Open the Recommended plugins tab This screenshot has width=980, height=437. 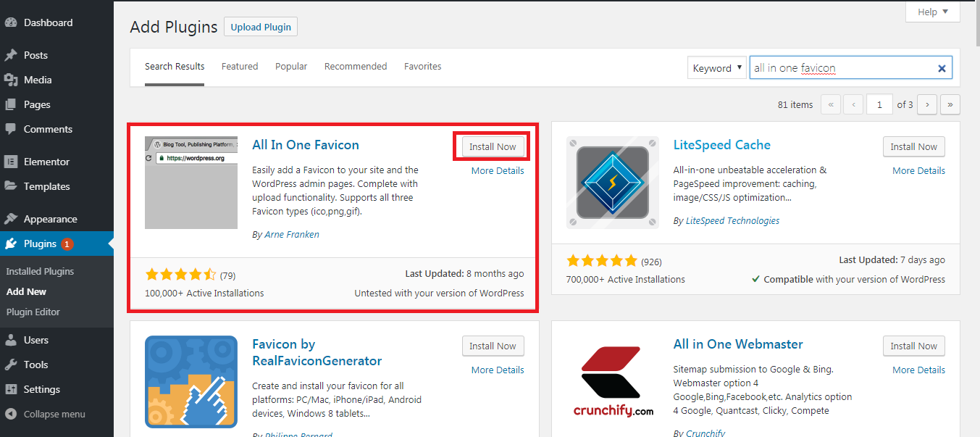(356, 66)
